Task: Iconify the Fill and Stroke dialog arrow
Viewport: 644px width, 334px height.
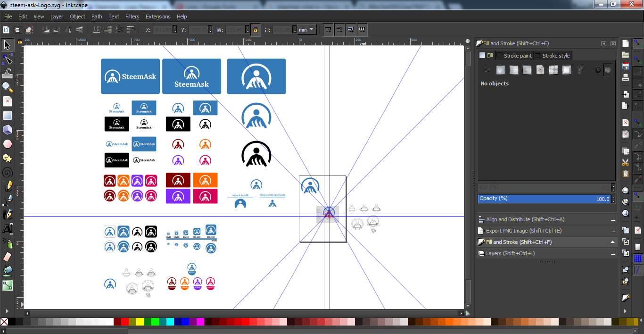Action: [603, 43]
